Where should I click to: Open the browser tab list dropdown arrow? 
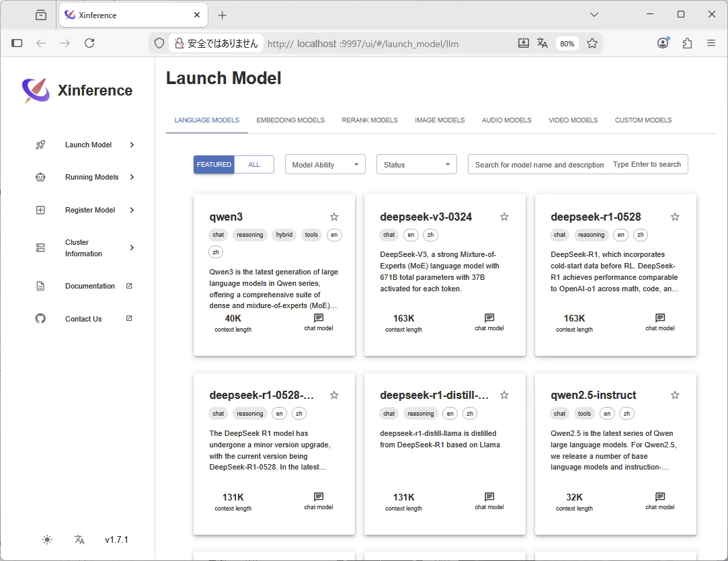(594, 14)
